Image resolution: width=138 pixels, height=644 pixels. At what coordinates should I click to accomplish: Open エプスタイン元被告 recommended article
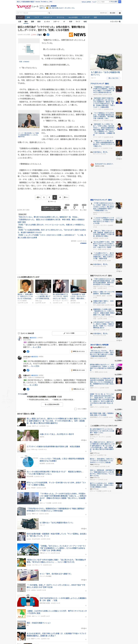point(53,447)
